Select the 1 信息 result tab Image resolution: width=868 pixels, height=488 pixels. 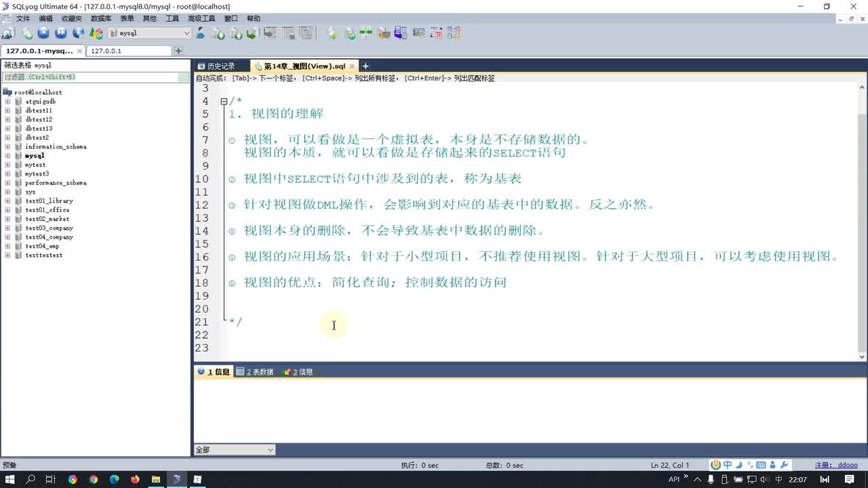pyautogui.click(x=214, y=372)
